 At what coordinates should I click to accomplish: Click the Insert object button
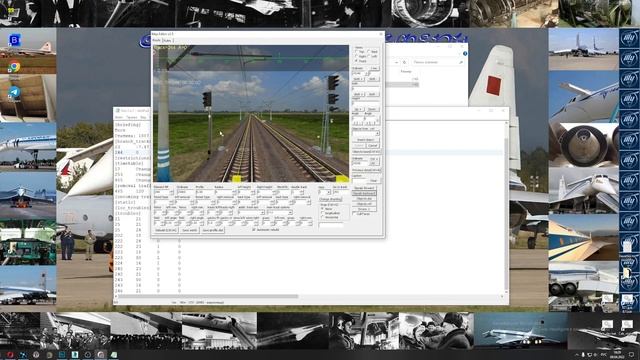point(366,140)
